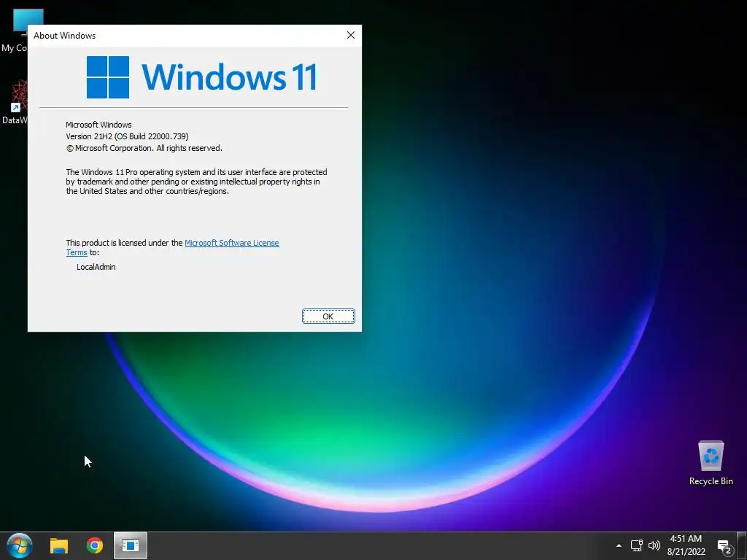Open the clock showing 4:51 AM
Image resolution: width=747 pixels, height=560 pixels.
(686, 545)
